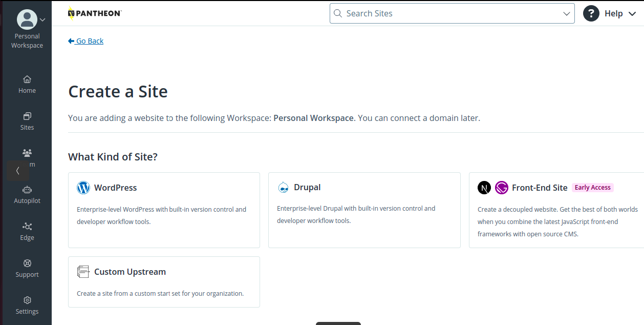This screenshot has width=644, height=325.
Task: Collapse the sidebar with the arrow
Action: pyautogui.click(x=18, y=171)
